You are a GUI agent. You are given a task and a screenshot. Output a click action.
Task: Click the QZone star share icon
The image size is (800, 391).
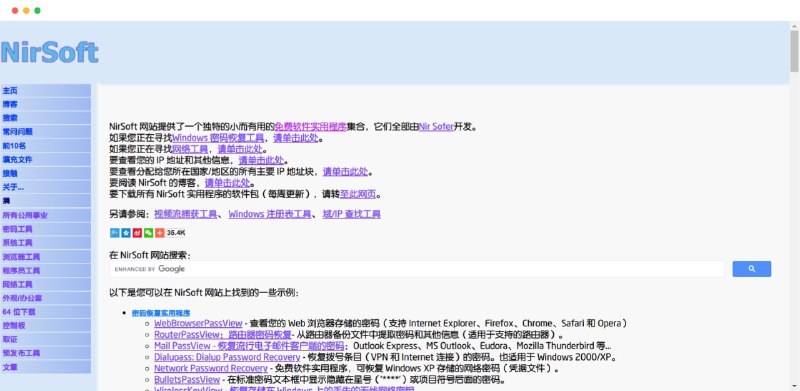click(126, 233)
